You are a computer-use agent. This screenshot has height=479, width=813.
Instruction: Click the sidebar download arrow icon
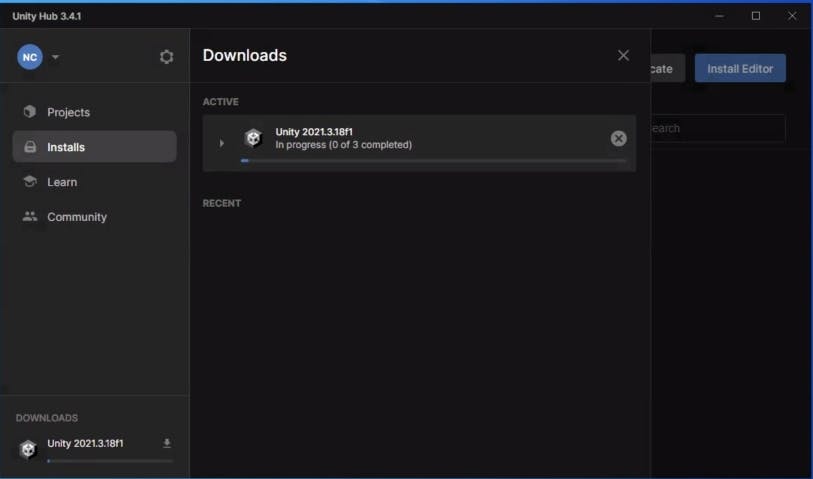166,443
